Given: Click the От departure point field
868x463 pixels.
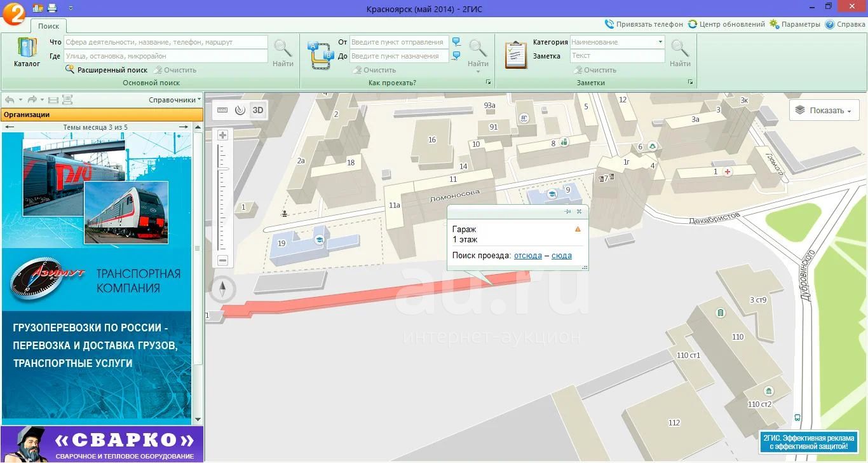Looking at the screenshot, I should 399,42.
